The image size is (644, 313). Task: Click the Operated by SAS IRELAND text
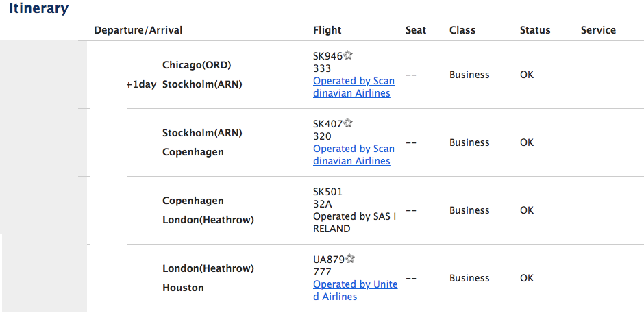click(354, 223)
